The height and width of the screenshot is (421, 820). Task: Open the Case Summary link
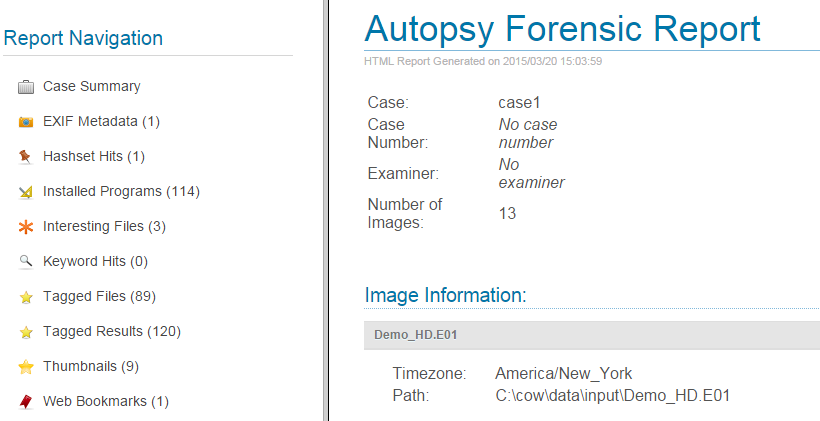[x=92, y=87]
